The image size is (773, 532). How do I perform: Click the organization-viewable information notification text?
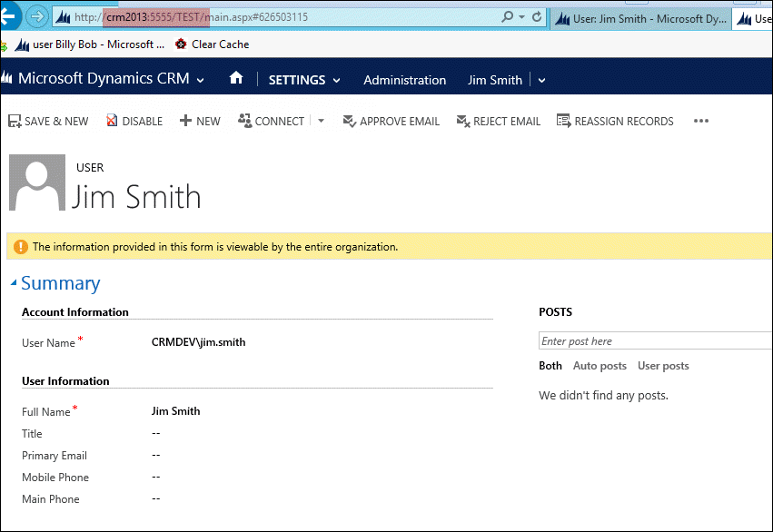215,247
